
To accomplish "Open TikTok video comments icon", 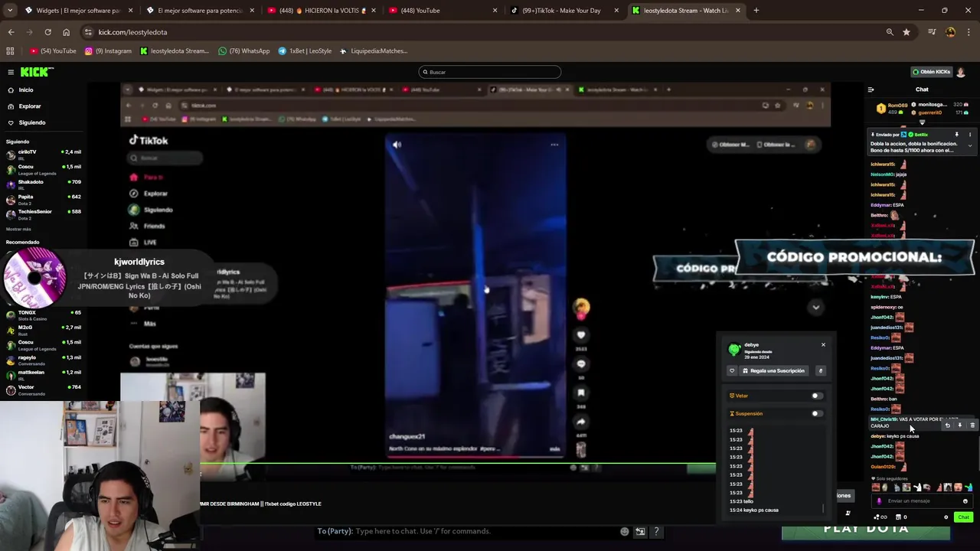I will click(581, 364).
